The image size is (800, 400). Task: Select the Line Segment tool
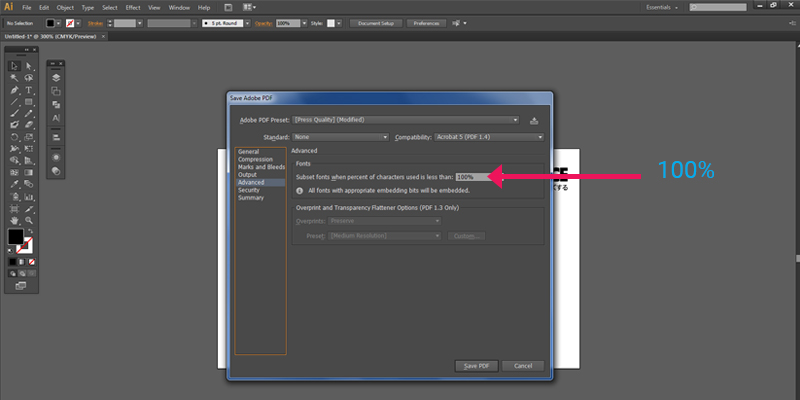tap(14, 102)
